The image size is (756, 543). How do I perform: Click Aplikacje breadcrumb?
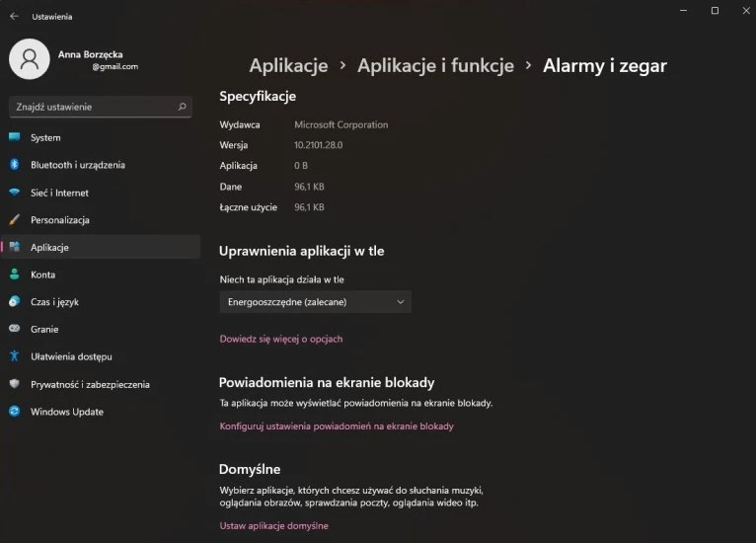pyautogui.click(x=288, y=65)
